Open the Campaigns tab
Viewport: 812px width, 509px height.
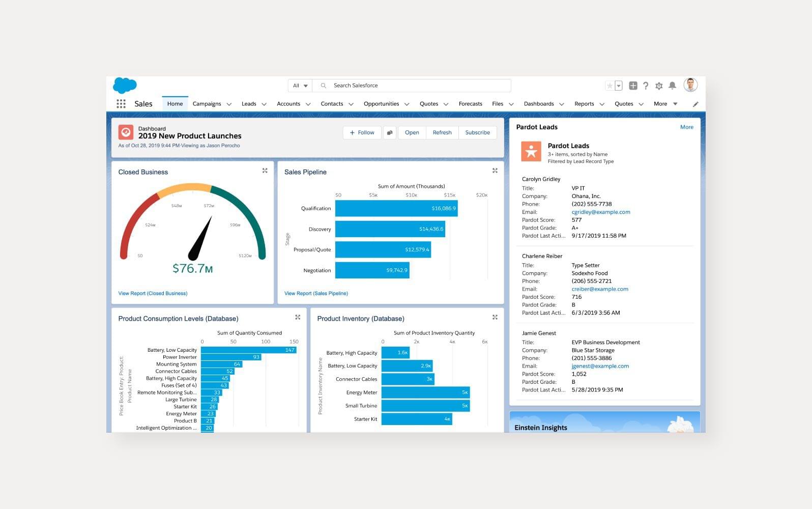[x=207, y=104]
